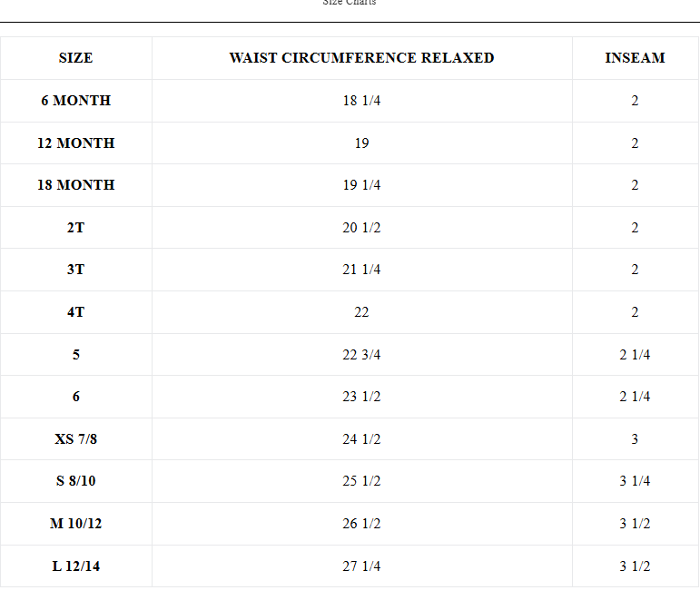Click the 12 MONTH size label

tap(76, 143)
